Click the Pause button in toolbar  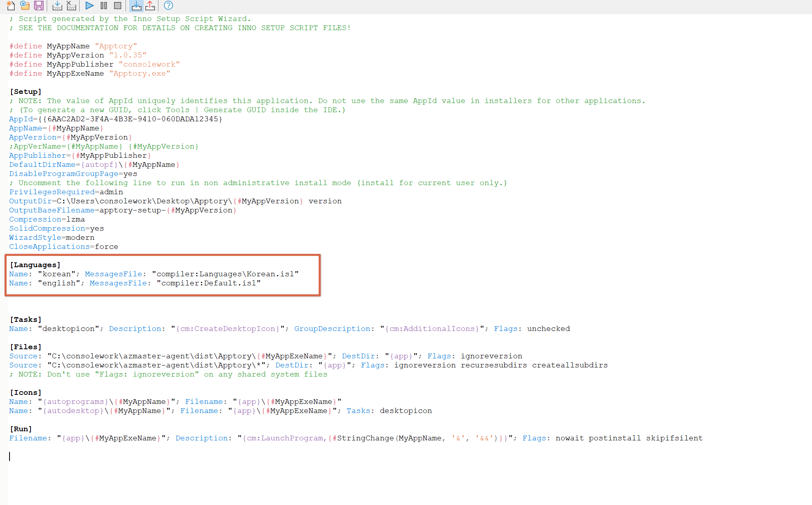pyautogui.click(x=104, y=6)
